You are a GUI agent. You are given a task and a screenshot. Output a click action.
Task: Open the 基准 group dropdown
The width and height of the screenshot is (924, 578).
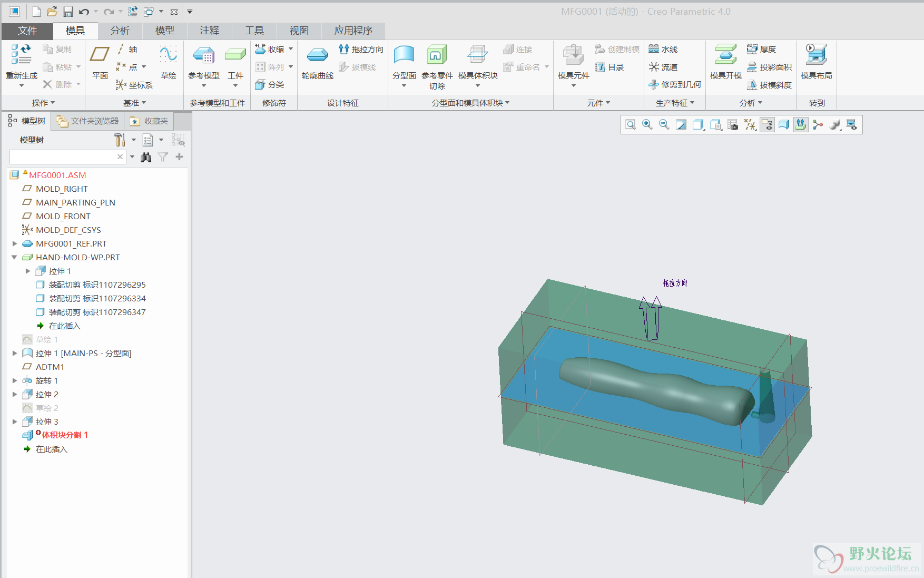point(135,103)
